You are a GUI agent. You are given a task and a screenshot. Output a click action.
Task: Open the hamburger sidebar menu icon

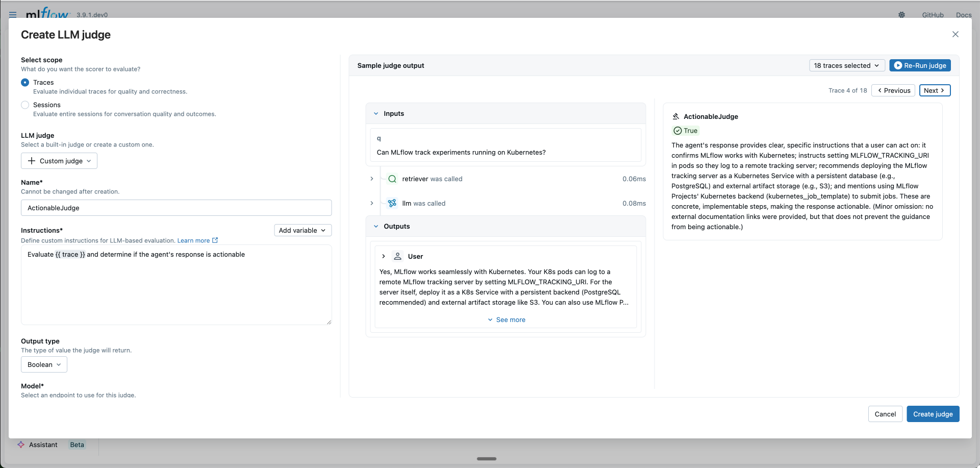[x=13, y=15]
